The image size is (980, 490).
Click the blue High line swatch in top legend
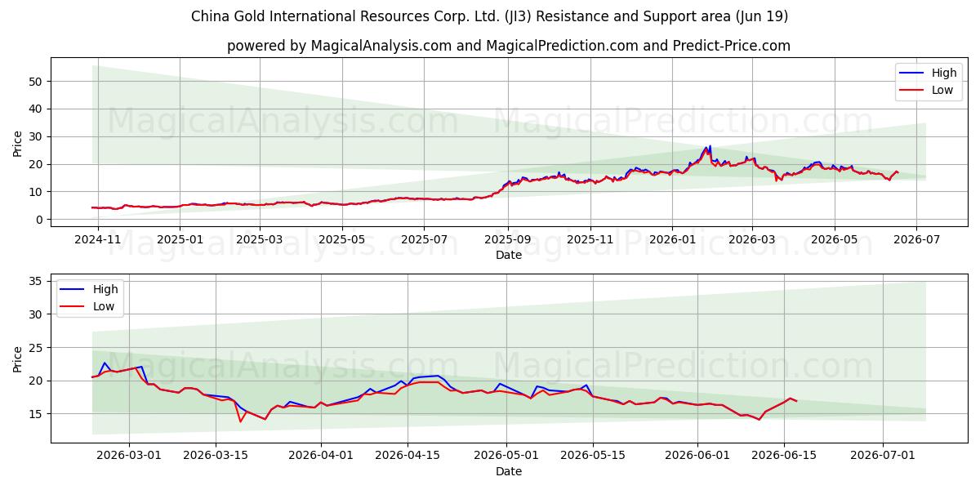point(913,73)
